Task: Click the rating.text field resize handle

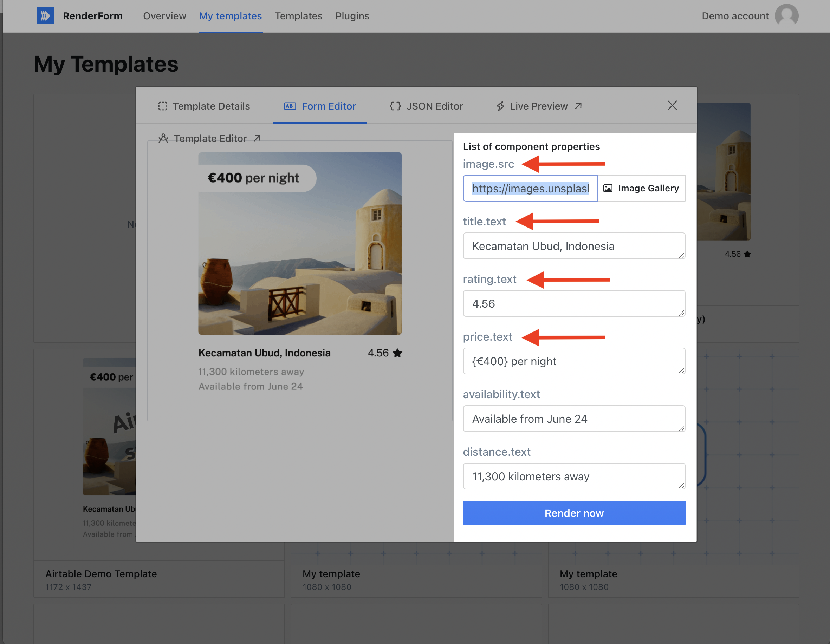Action: click(681, 313)
